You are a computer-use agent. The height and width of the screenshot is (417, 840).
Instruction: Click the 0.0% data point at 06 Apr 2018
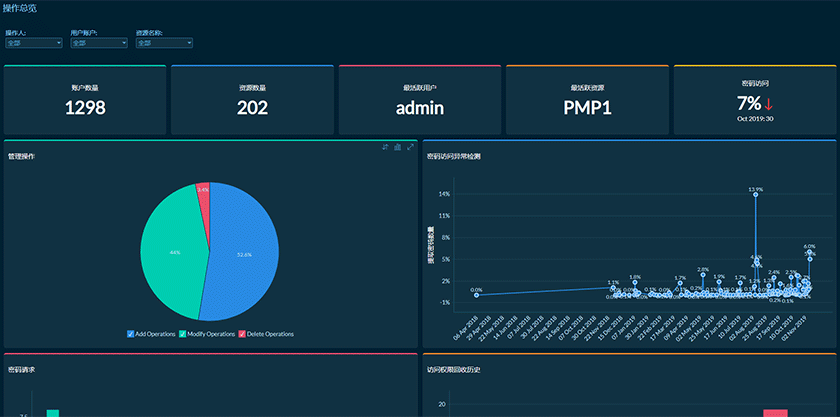(476, 295)
